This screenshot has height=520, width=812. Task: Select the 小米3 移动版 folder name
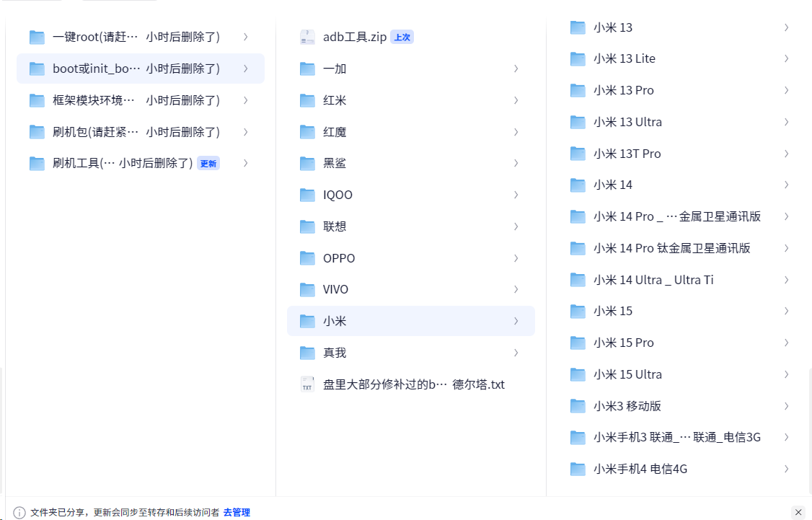pos(627,405)
